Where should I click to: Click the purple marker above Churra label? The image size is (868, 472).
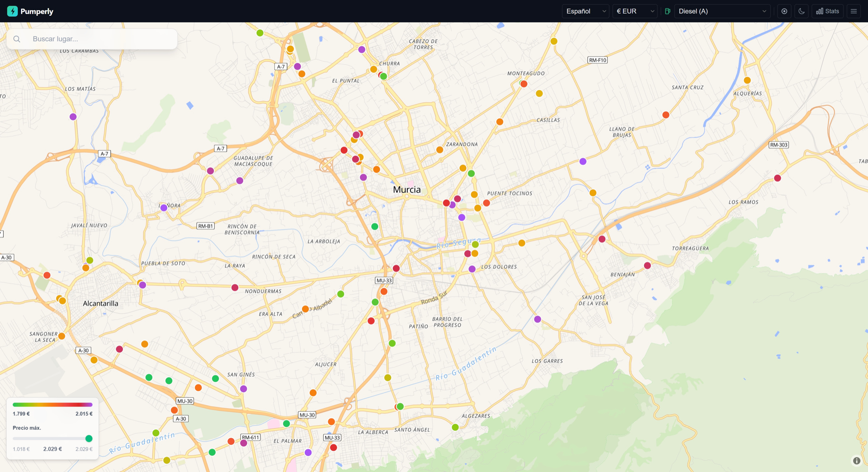(362, 50)
